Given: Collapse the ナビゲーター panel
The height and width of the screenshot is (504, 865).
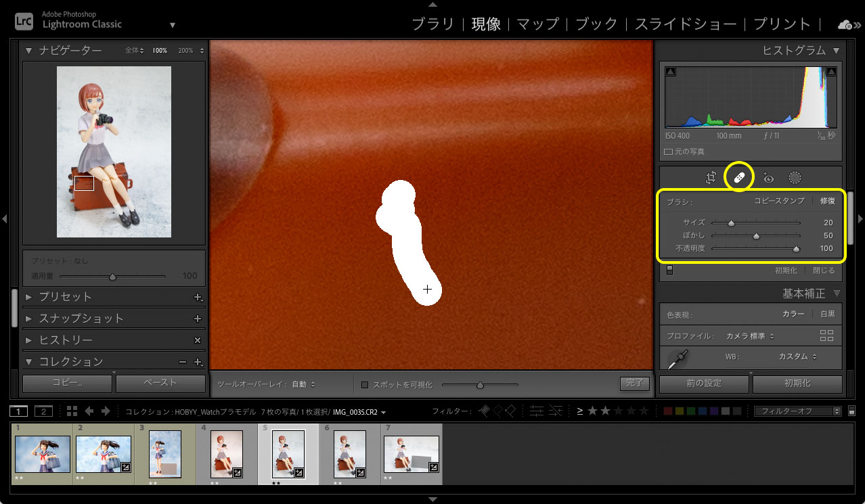Looking at the screenshot, I should [x=29, y=51].
